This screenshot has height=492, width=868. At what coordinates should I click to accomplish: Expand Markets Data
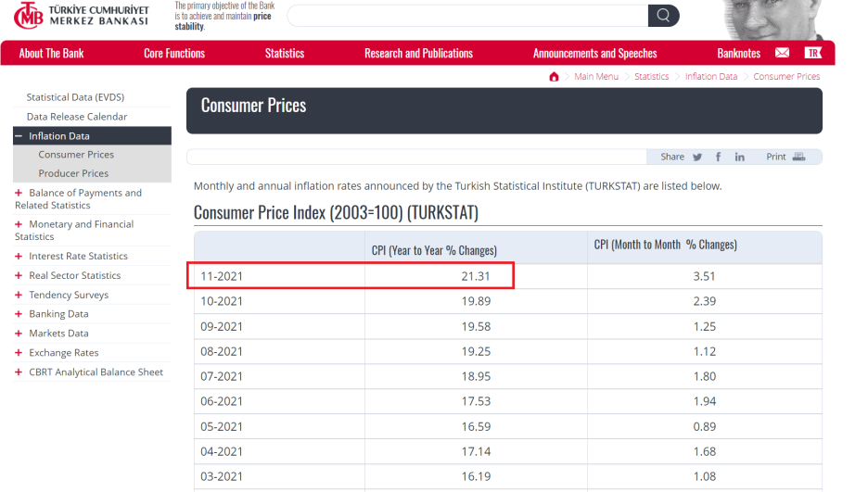(19, 334)
